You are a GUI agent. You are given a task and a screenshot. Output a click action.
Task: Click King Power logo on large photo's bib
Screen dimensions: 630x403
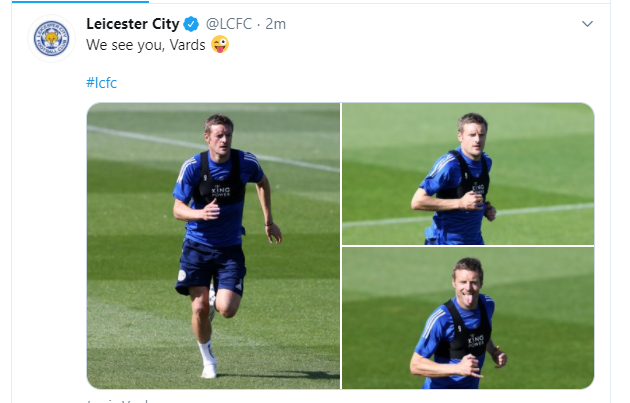coord(221,190)
